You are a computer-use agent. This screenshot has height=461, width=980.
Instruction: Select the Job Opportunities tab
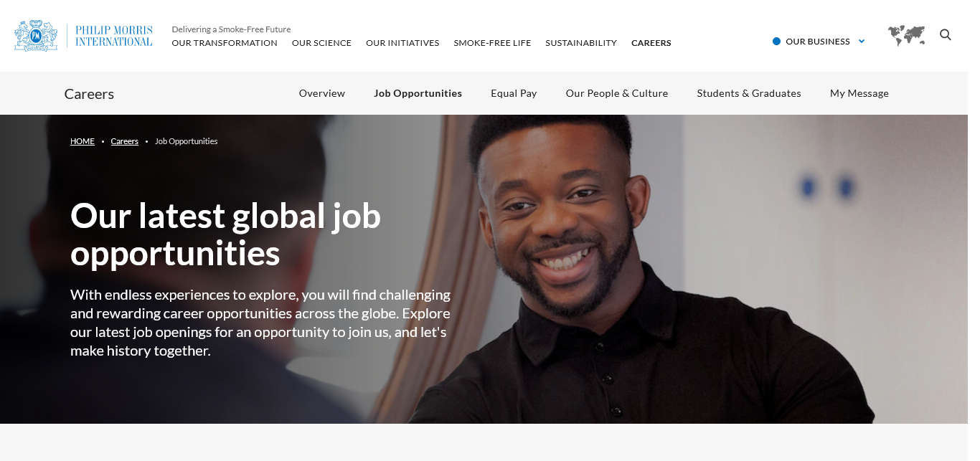pyautogui.click(x=418, y=93)
